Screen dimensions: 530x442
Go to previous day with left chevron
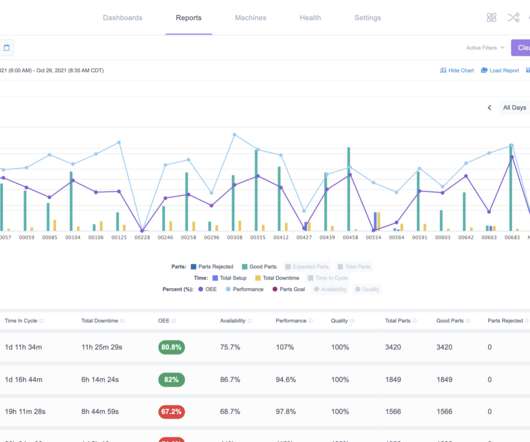[489, 108]
